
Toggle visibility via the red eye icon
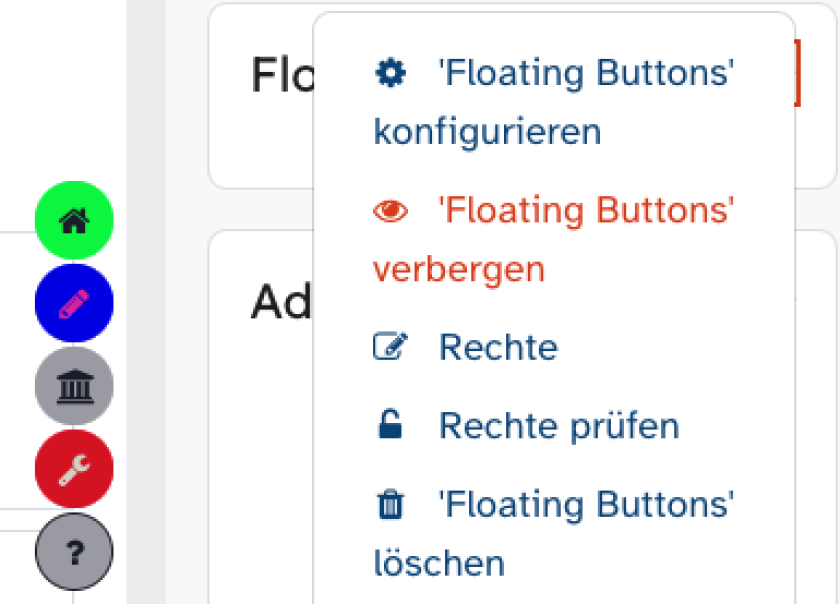(x=390, y=211)
